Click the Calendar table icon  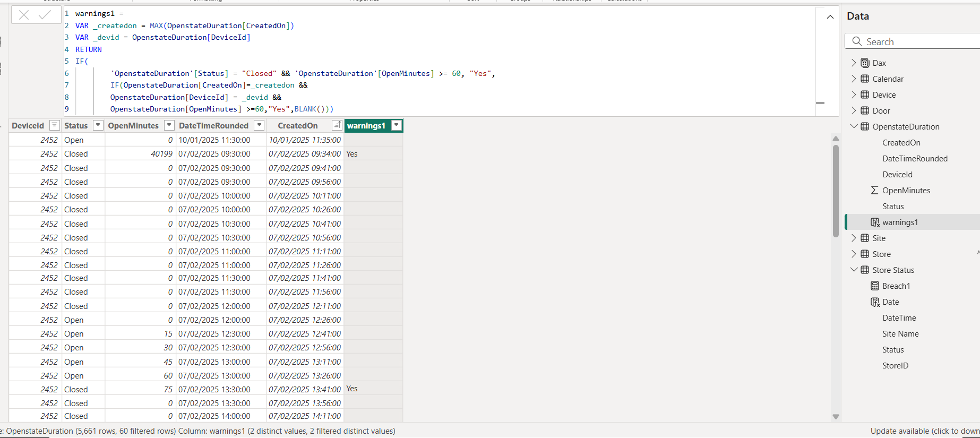tap(865, 79)
